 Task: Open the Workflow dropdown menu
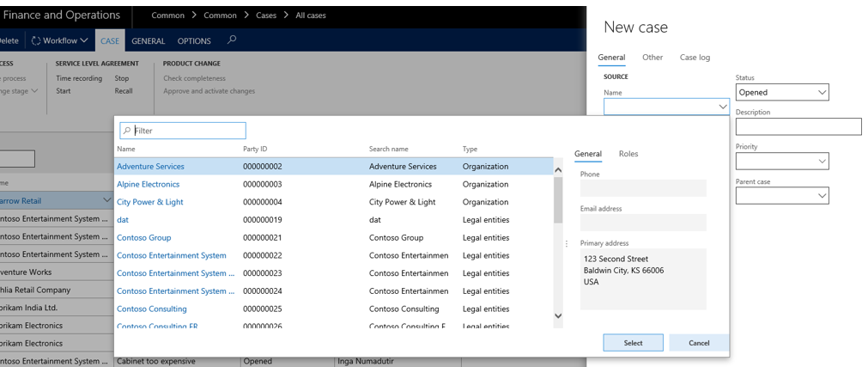60,40
